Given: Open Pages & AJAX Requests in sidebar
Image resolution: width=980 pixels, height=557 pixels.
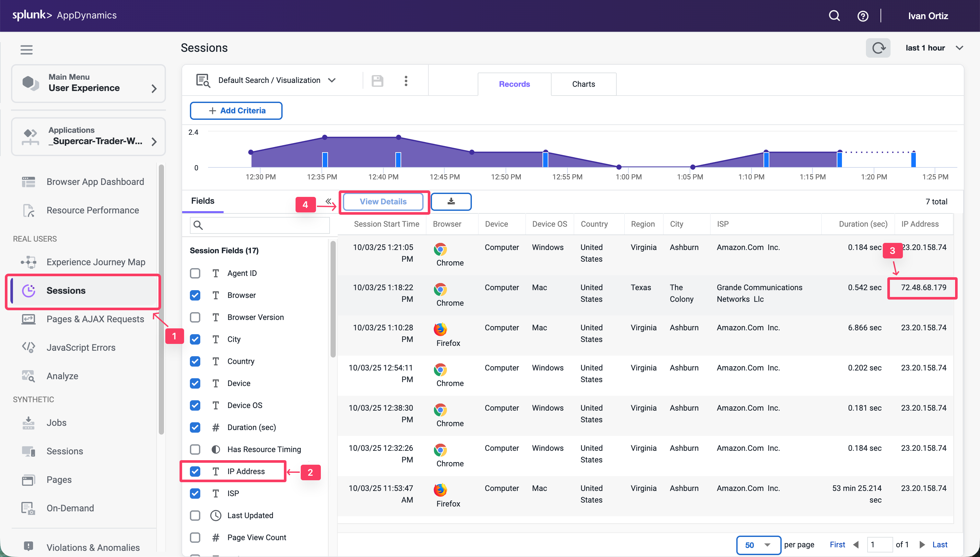Looking at the screenshot, I should tap(95, 319).
